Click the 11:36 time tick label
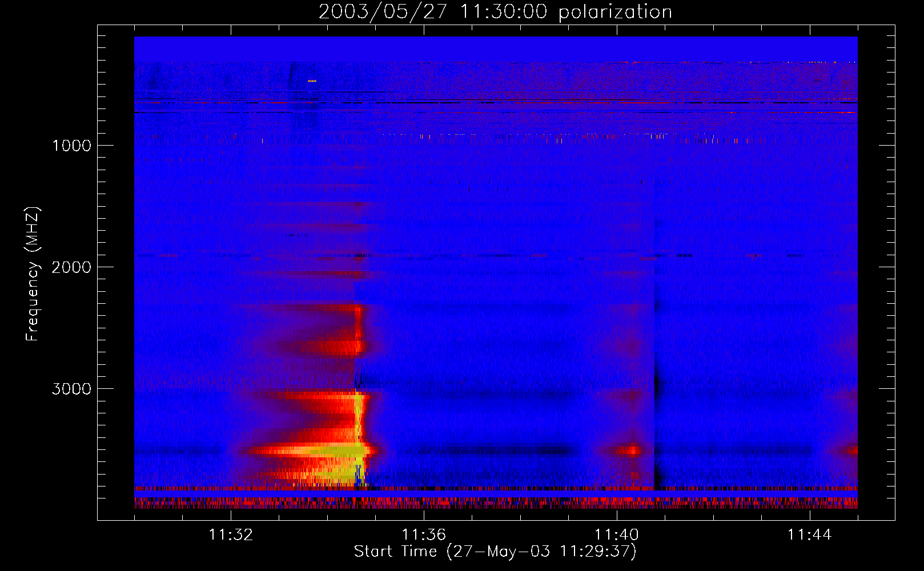The height and width of the screenshot is (571, 924). point(424,535)
